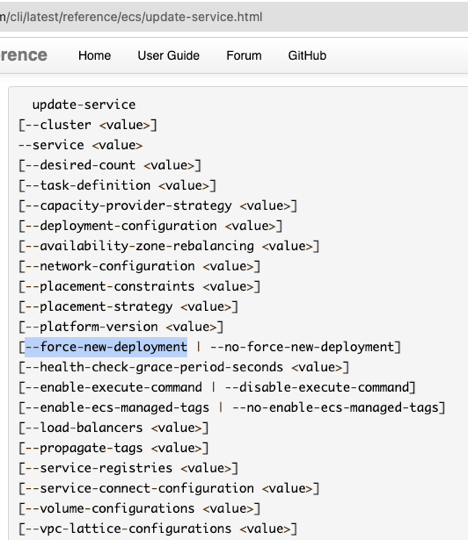
Task: Click the --volume-configurations option line
Action: (139, 509)
